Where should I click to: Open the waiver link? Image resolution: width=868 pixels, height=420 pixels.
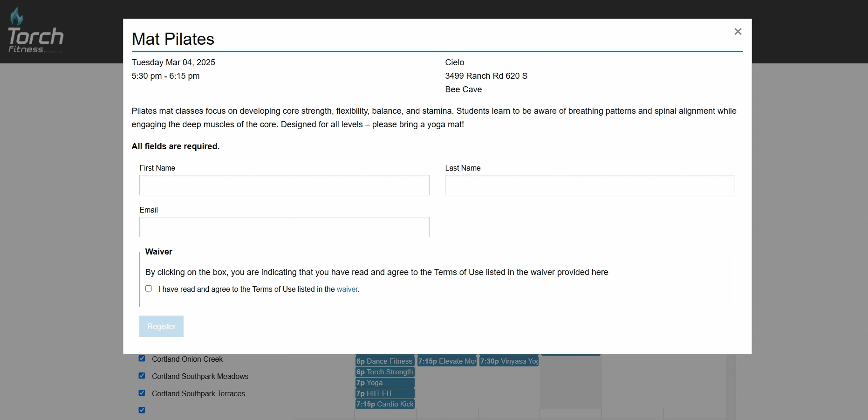point(348,289)
